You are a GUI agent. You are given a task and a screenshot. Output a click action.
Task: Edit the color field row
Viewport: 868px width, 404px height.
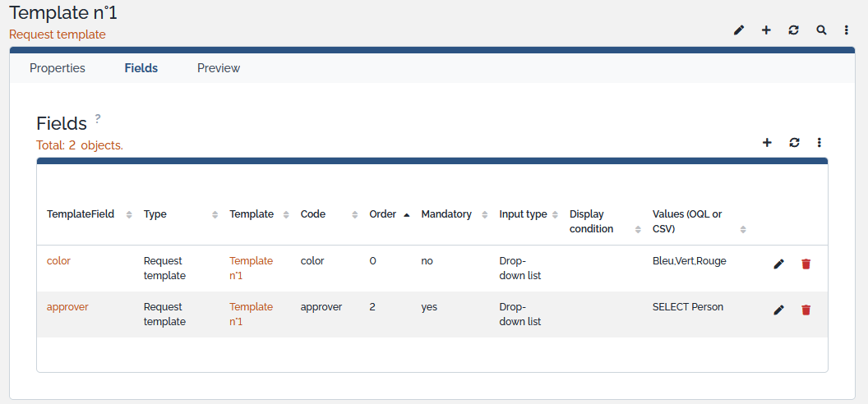click(779, 264)
